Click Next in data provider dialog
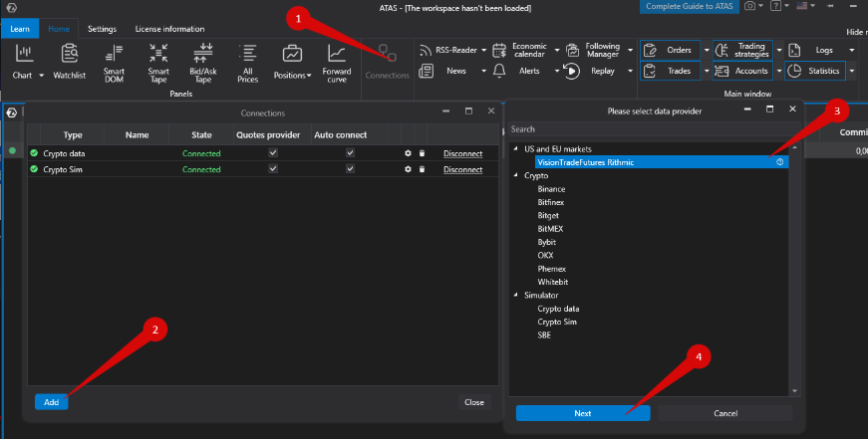This screenshot has height=439, width=868. pyautogui.click(x=583, y=413)
